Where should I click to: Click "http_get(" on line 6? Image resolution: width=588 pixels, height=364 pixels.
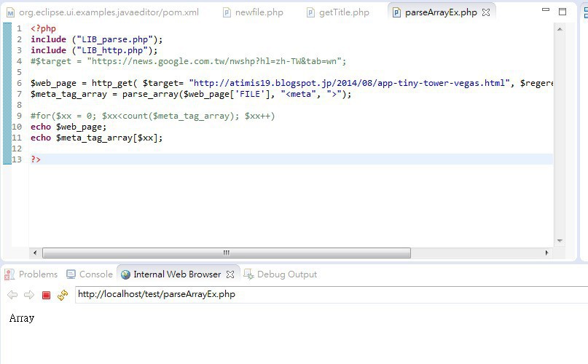114,83
